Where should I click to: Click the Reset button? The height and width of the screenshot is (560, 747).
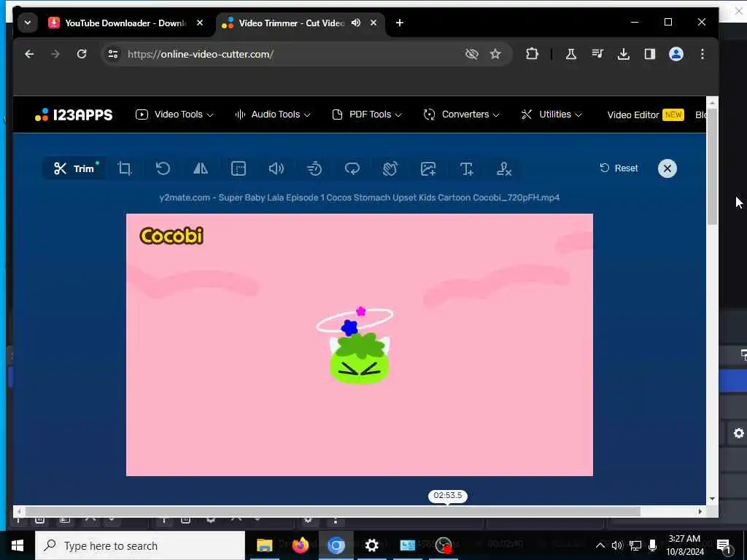click(x=619, y=168)
